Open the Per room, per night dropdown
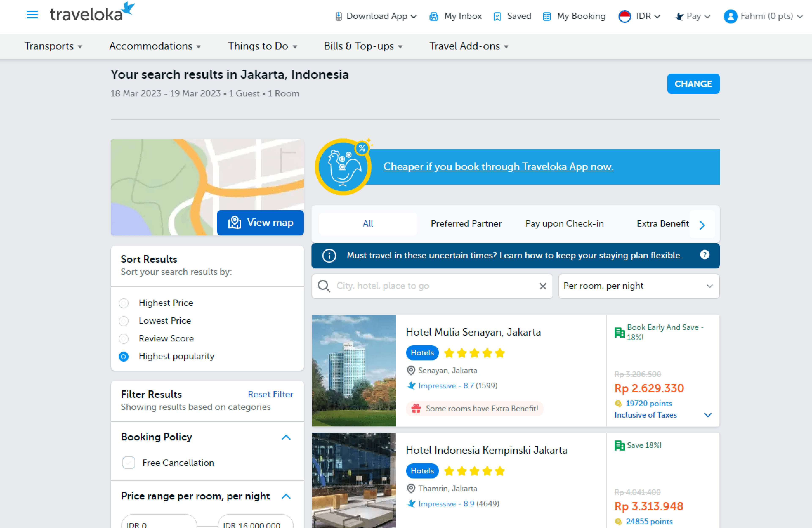812x528 pixels. click(x=639, y=286)
